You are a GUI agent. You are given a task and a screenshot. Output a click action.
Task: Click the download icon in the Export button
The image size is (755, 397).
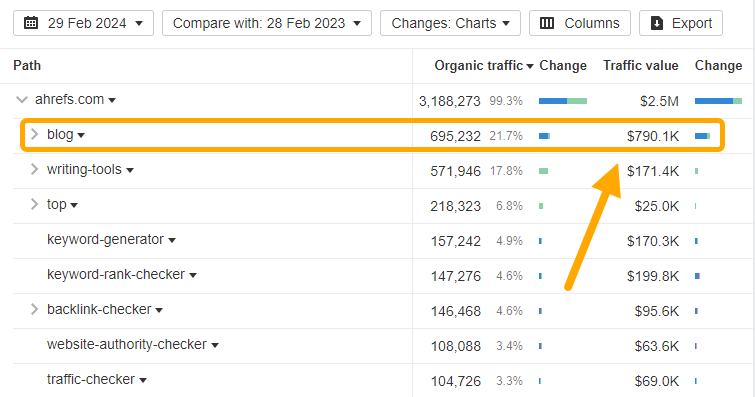point(657,23)
